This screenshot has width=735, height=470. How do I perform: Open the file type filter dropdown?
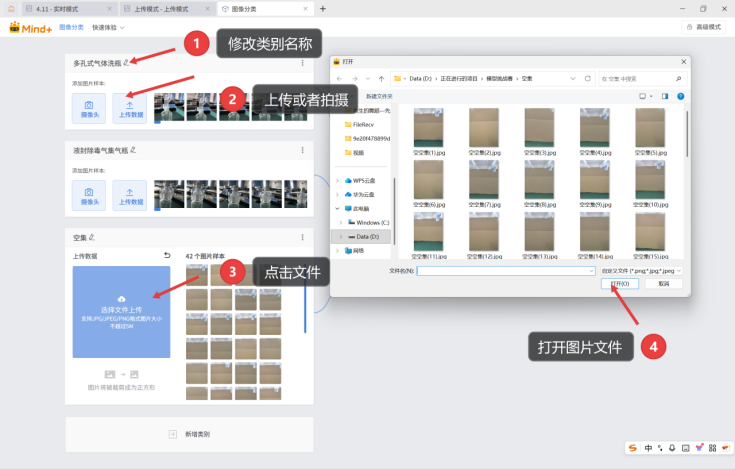tap(641, 270)
